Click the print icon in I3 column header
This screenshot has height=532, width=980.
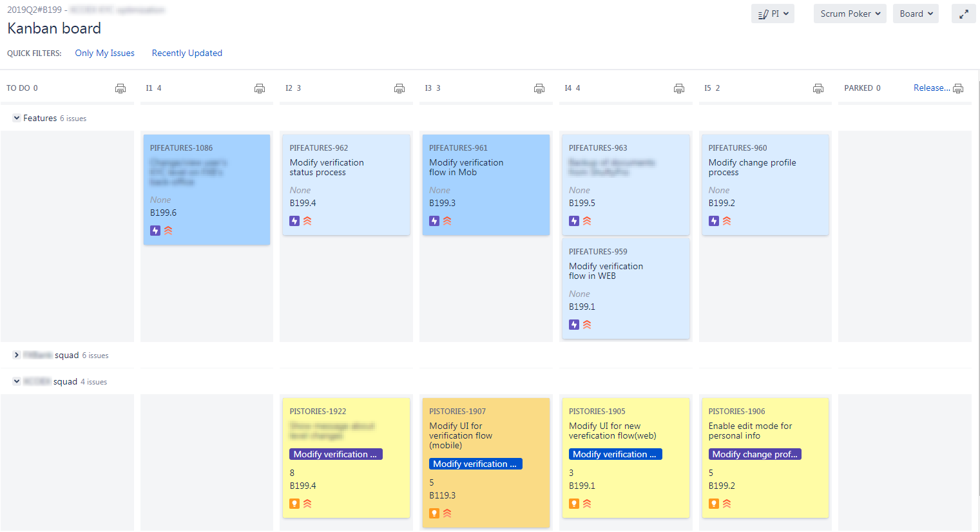pyautogui.click(x=539, y=88)
